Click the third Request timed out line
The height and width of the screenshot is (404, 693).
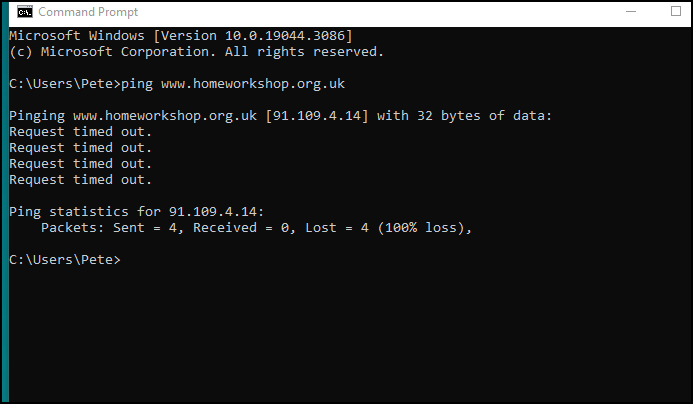click(x=80, y=164)
